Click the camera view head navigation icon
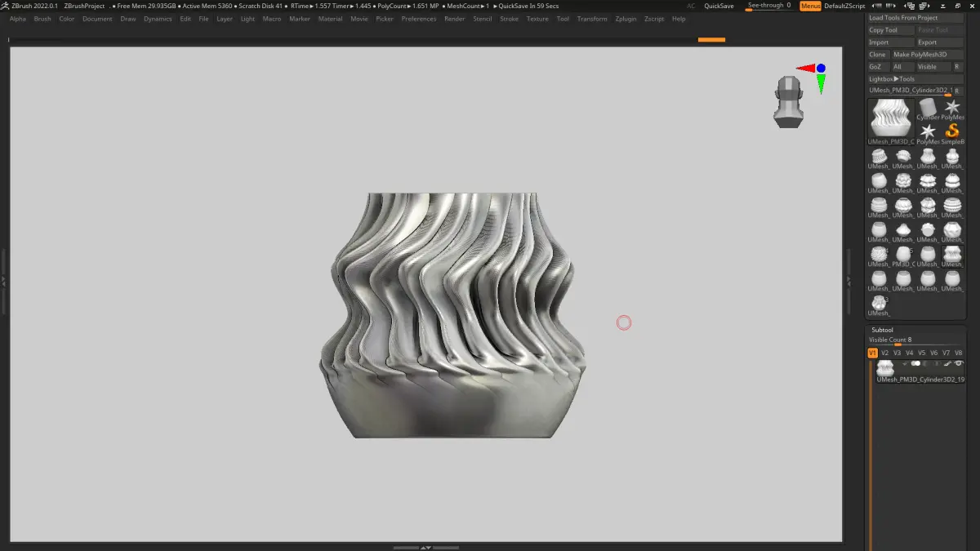The height and width of the screenshot is (551, 980). coord(788,102)
